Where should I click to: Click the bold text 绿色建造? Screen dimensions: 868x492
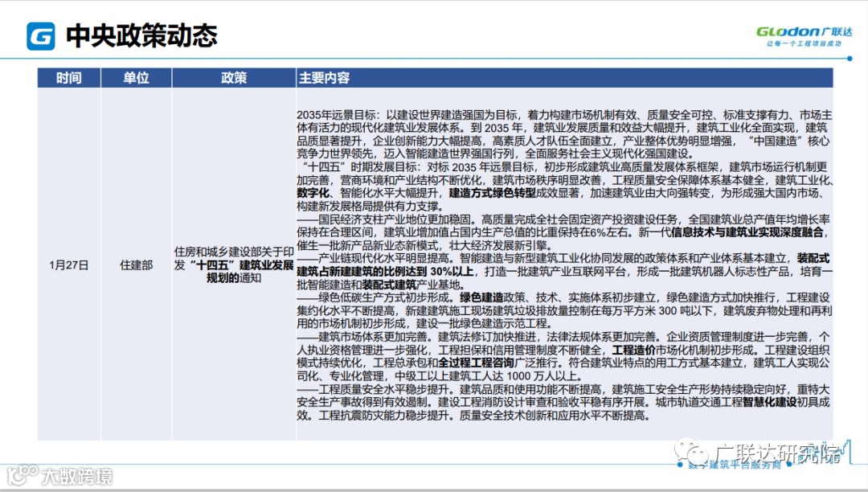(481, 297)
